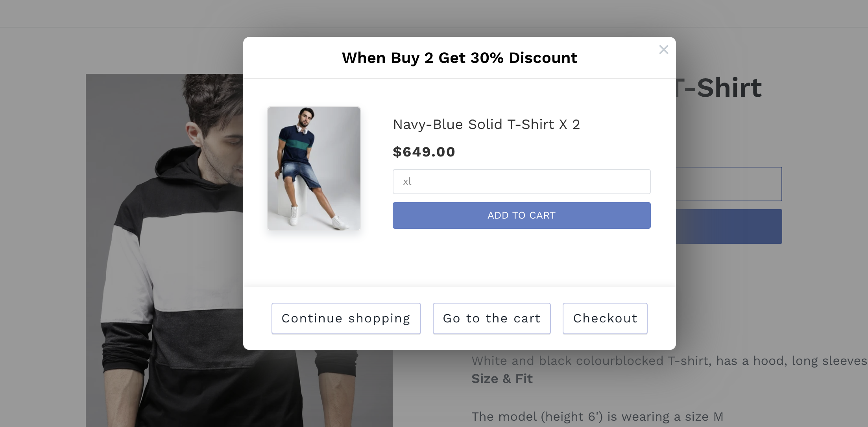Viewport: 868px width, 427px height.
Task: Click the dark blue button behind the popup
Action: click(x=729, y=226)
